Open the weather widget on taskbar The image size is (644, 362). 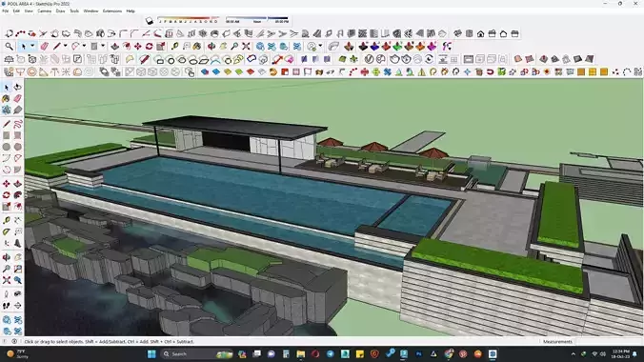click(x=17, y=353)
